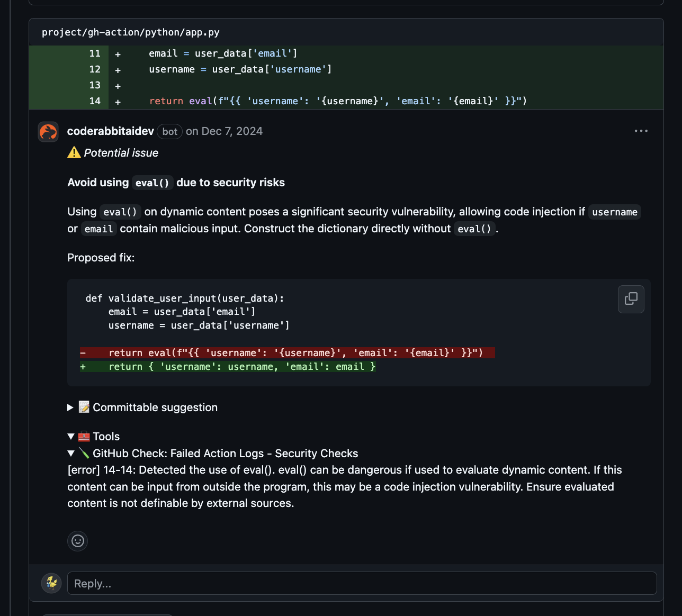
Task: Open the coderabbitaidev profile link
Action: pyautogui.click(x=110, y=131)
